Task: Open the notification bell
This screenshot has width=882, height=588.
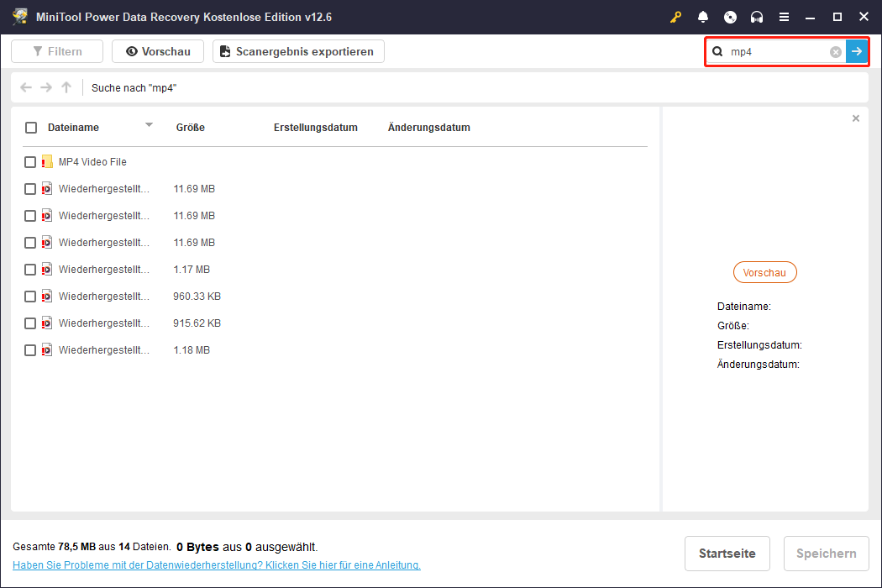Action: tap(703, 17)
